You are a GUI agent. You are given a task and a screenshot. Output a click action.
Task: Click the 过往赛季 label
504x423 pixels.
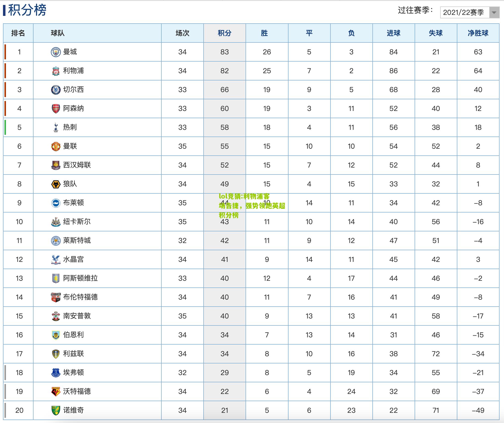(415, 10)
